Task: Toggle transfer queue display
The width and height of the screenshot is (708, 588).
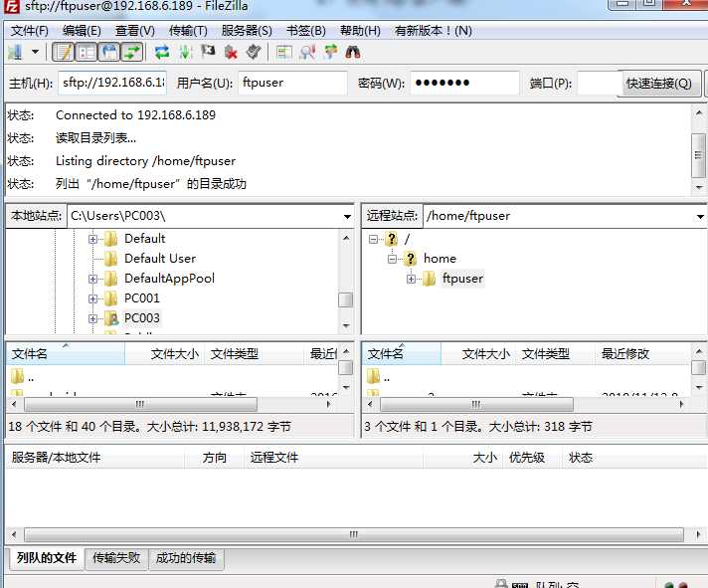Action: click(132, 52)
